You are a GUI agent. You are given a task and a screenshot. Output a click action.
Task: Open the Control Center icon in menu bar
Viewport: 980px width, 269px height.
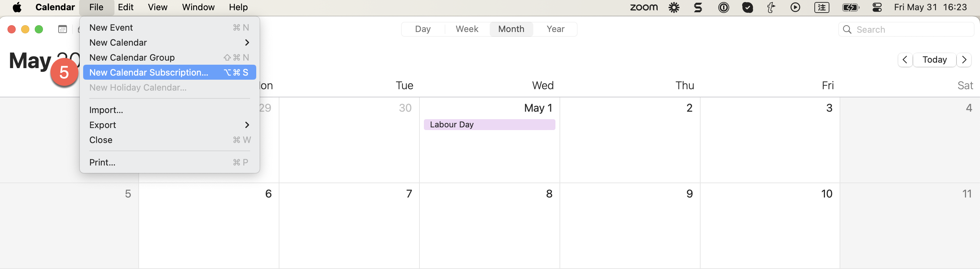877,7
